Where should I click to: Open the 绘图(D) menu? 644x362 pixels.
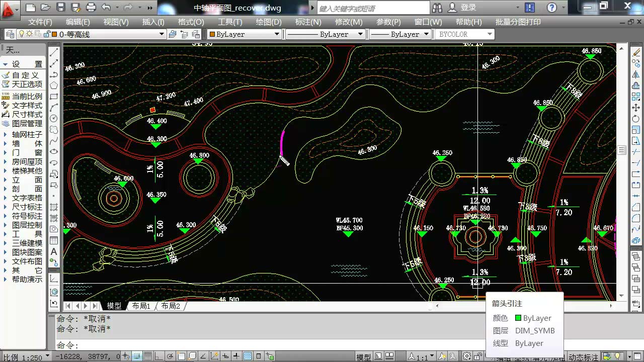tap(269, 22)
